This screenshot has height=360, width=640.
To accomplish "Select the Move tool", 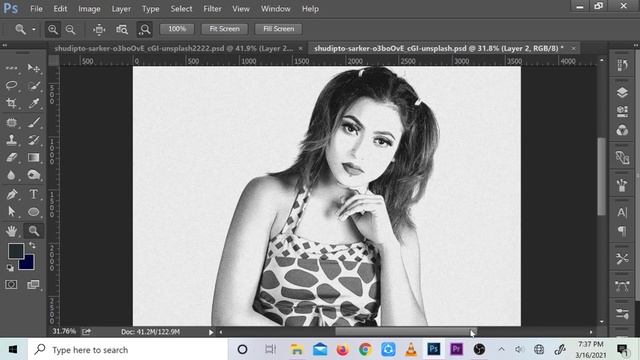I will (33, 68).
